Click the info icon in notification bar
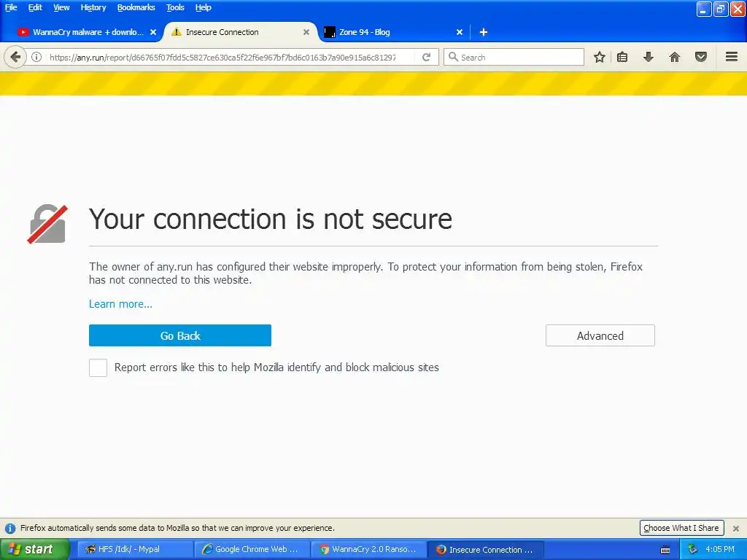Image resolution: width=747 pixels, height=560 pixels. [x=10, y=528]
